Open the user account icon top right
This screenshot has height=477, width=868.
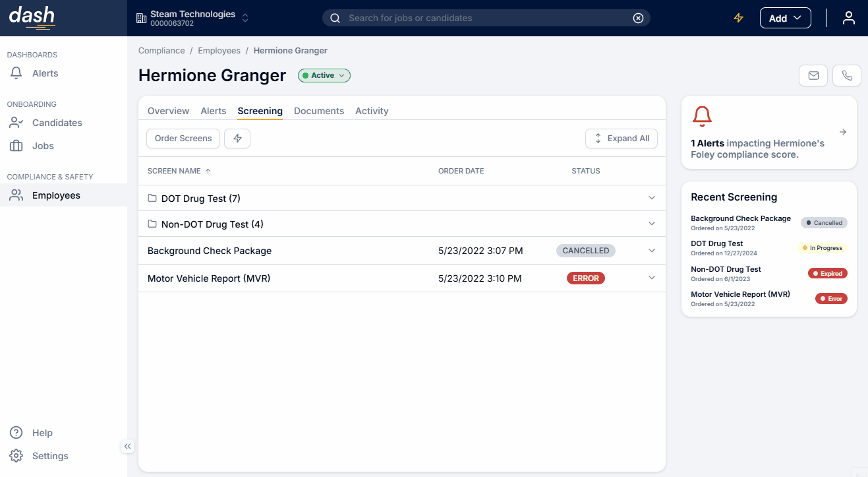pos(848,18)
